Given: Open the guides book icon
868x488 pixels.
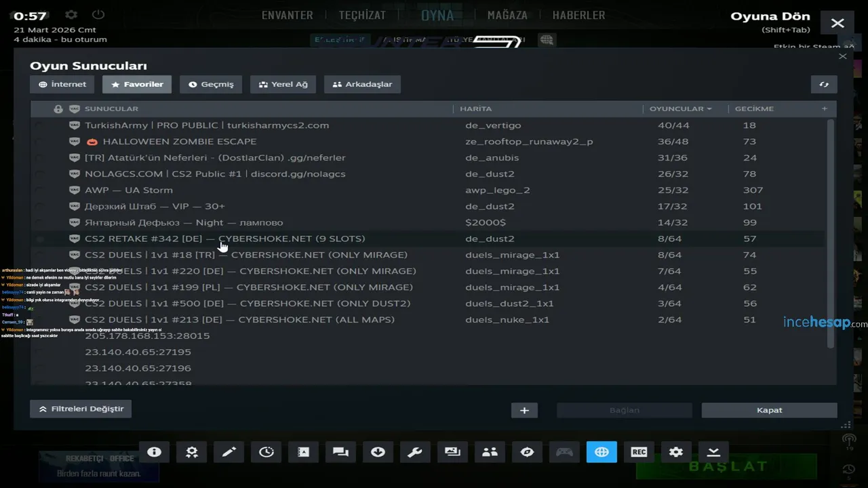Looking at the screenshot, I should click(304, 452).
